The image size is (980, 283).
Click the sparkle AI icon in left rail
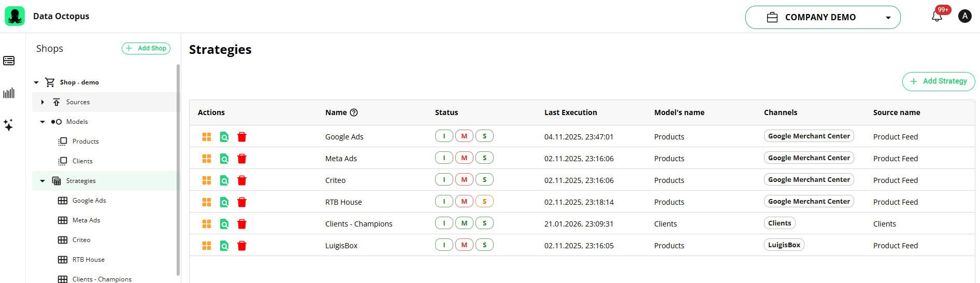[9, 125]
